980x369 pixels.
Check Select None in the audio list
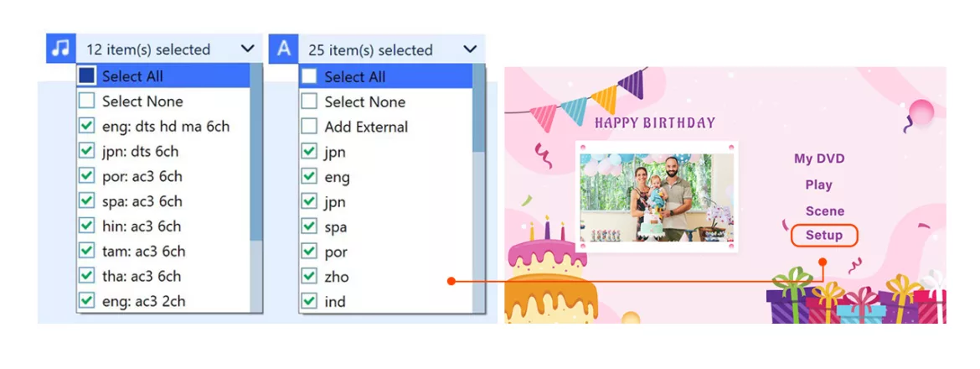click(x=87, y=101)
